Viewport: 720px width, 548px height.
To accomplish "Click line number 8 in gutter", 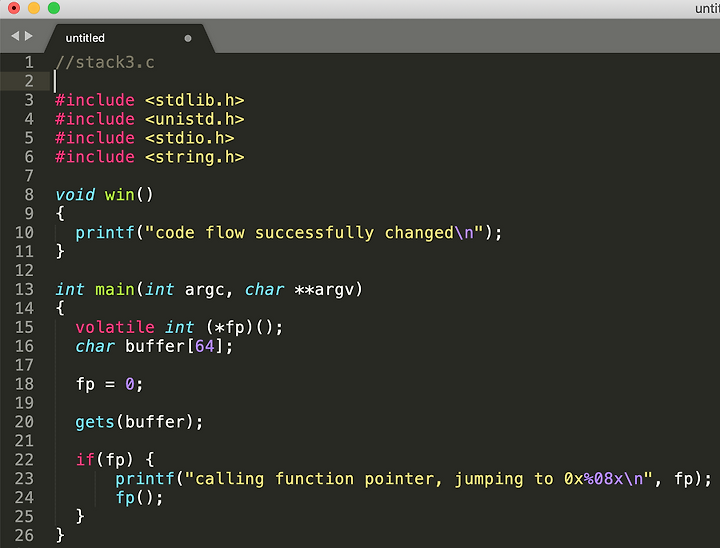I will (29, 195).
